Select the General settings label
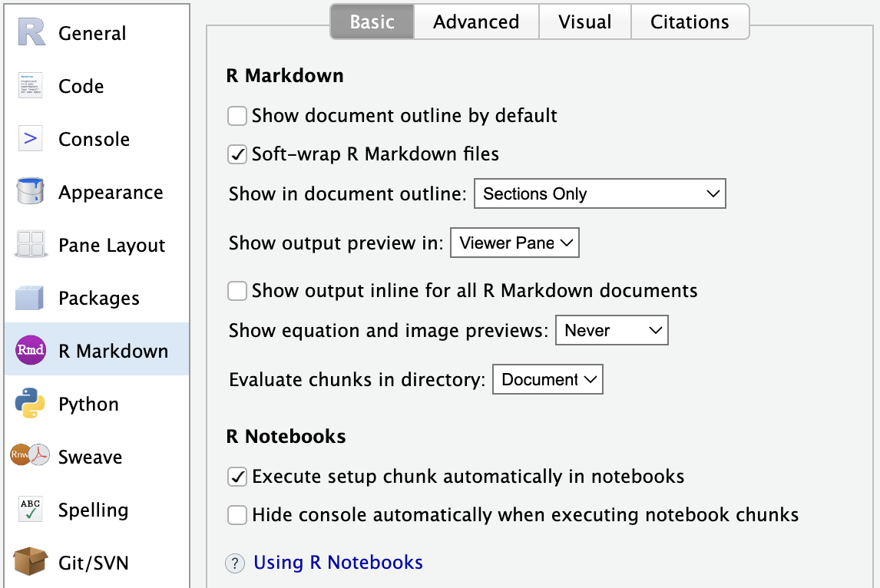Image resolution: width=880 pixels, height=588 pixels. [x=92, y=33]
